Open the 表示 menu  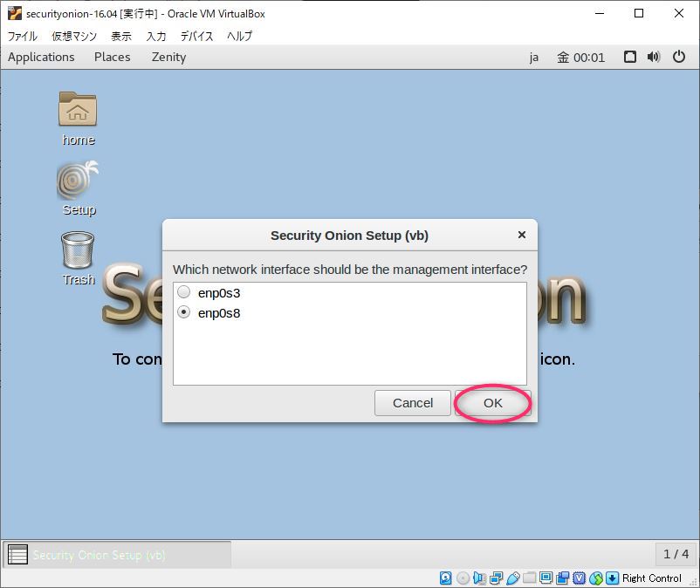coord(121,36)
